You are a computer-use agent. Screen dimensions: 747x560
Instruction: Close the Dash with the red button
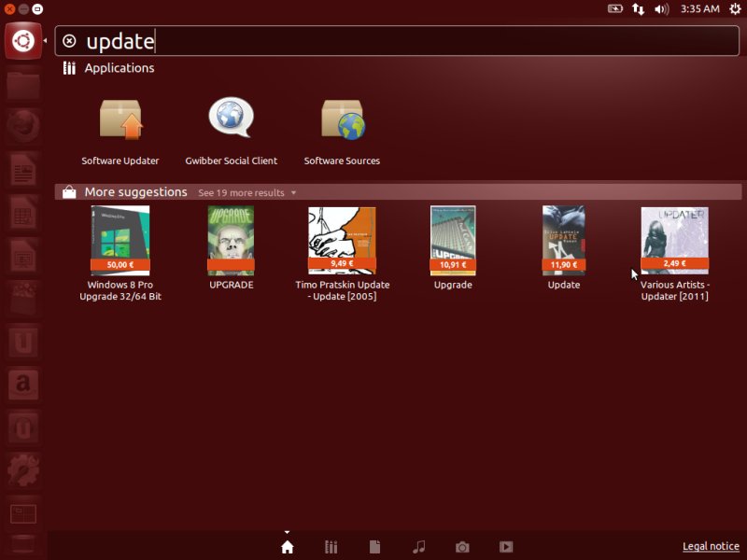click(9, 9)
